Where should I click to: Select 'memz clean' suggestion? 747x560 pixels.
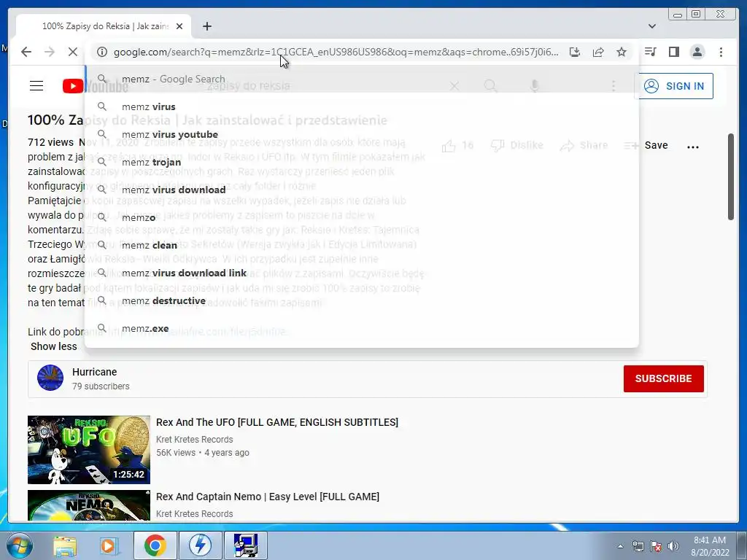coord(362,245)
